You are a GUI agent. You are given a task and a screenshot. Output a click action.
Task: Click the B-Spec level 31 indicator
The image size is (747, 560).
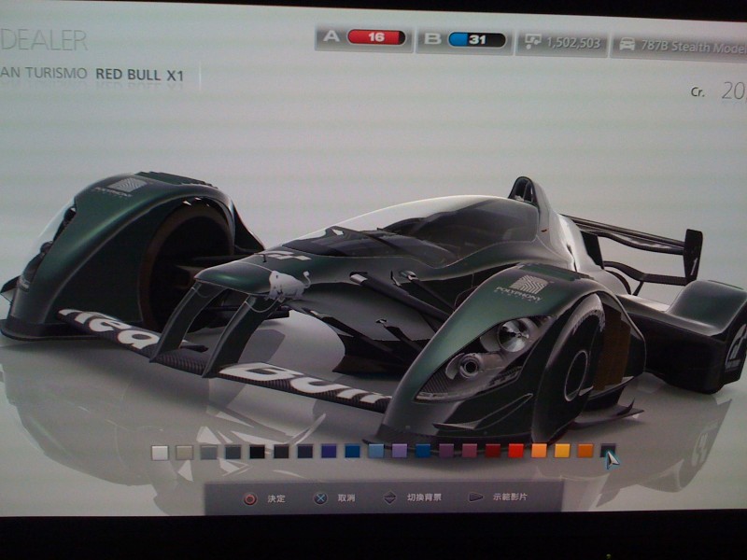(x=464, y=39)
